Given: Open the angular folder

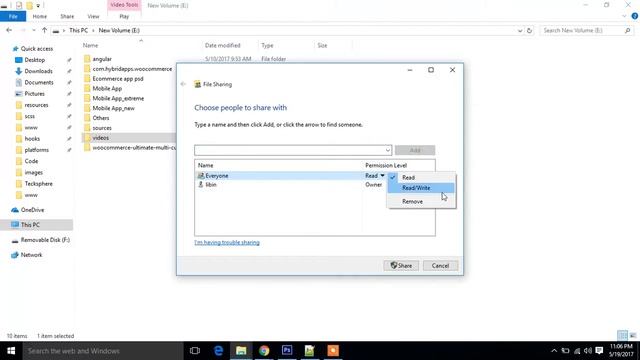Looking at the screenshot, I should pos(102,59).
